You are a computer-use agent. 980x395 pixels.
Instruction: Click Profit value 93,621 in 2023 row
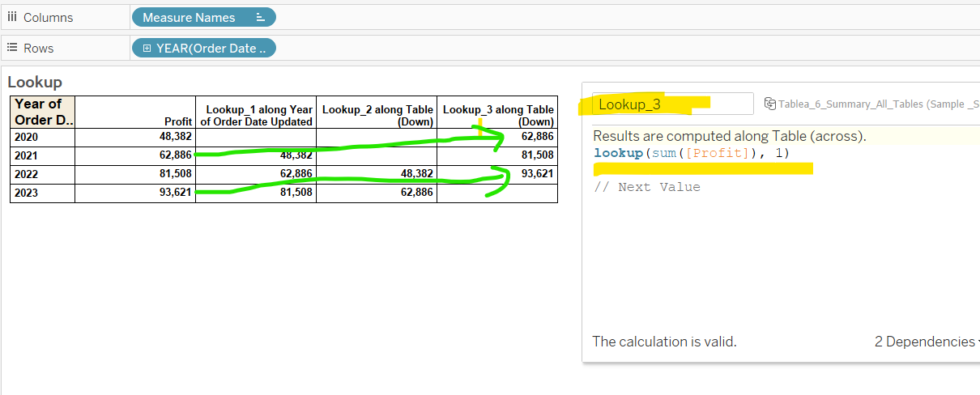point(175,193)
